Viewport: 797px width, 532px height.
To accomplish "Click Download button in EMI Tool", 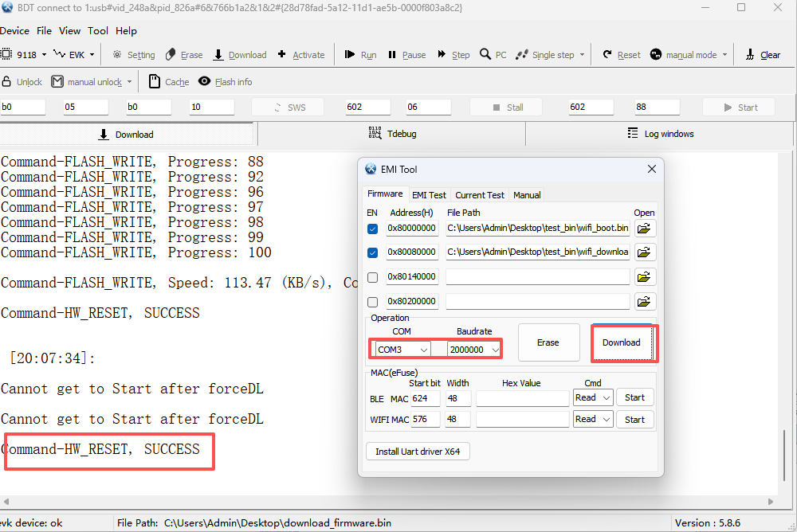I will pos(622,342).
